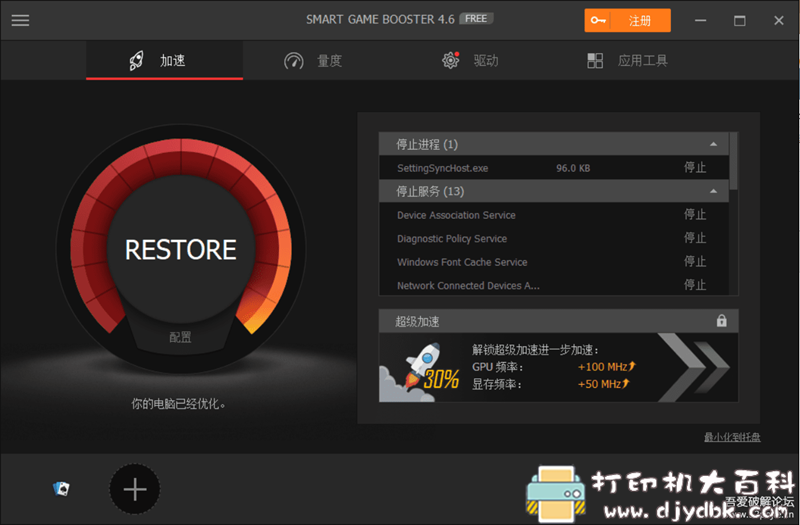The height and width of the screenshot is (525, 800).
Task: Collapse the 停止进程 (1) section arrow
Action: click(x=713, y=144)
